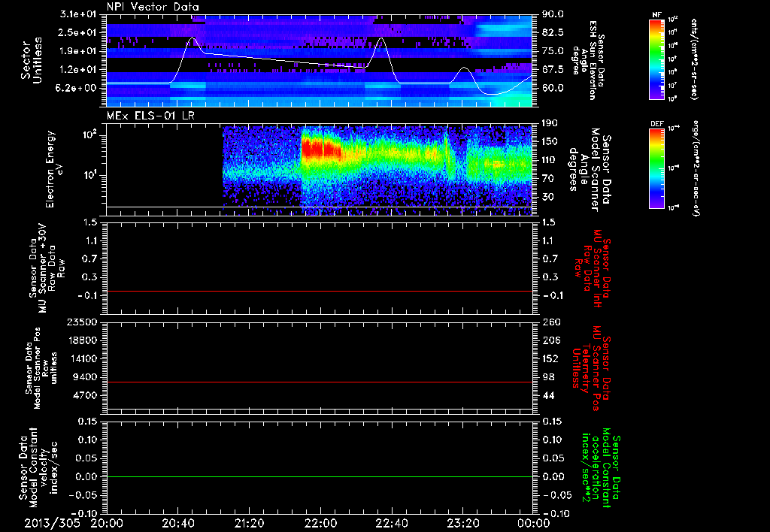Select the "NPI Vector Data" panel title
Image resolution: width=770 pixels, height=532 pixels.
153,7
